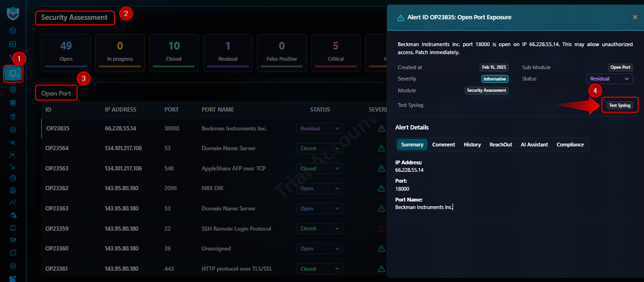This screenshot has width=644, height=282.
Task: Click the In progress summary card
Action: pyautogui.click(x=120, y=53)
